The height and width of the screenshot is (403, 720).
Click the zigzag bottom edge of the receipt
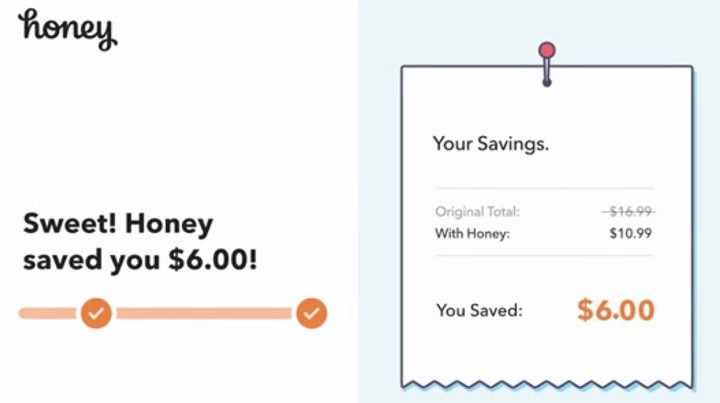pos(546,383)
